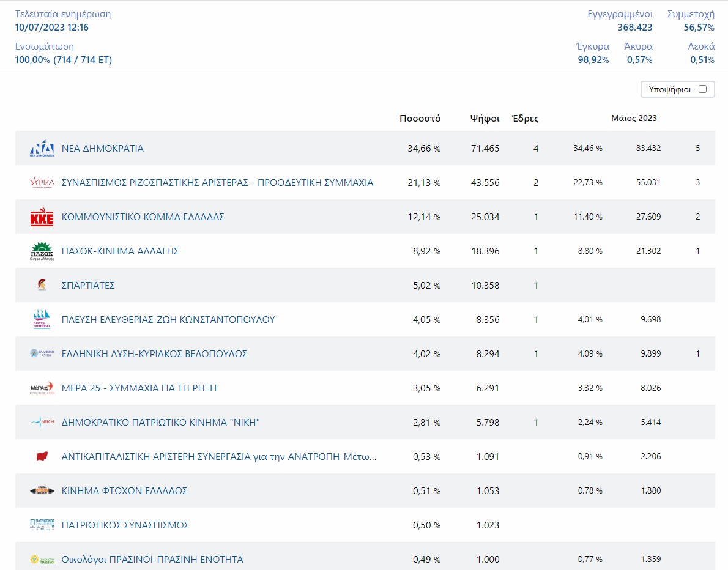Click Oikologoi Prasinoi's 1.000 vote count
The height and width of the screenshot is (570, 728).
pyautogui.click(x=488, y=560)
